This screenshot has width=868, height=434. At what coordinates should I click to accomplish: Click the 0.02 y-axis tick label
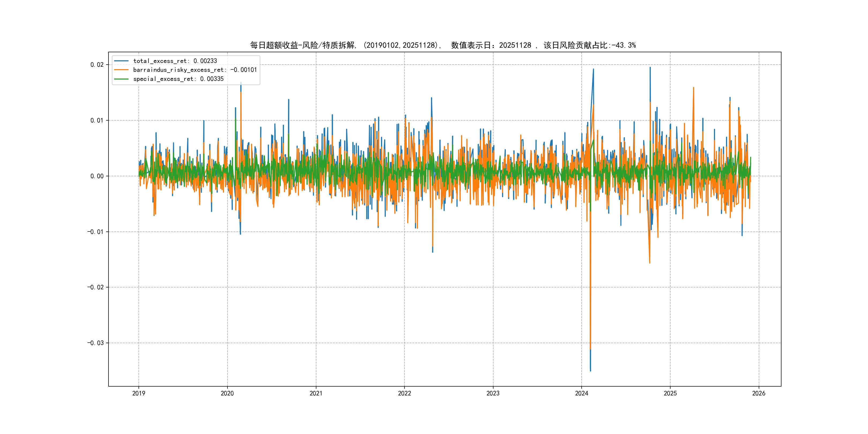tap(97, 65)
